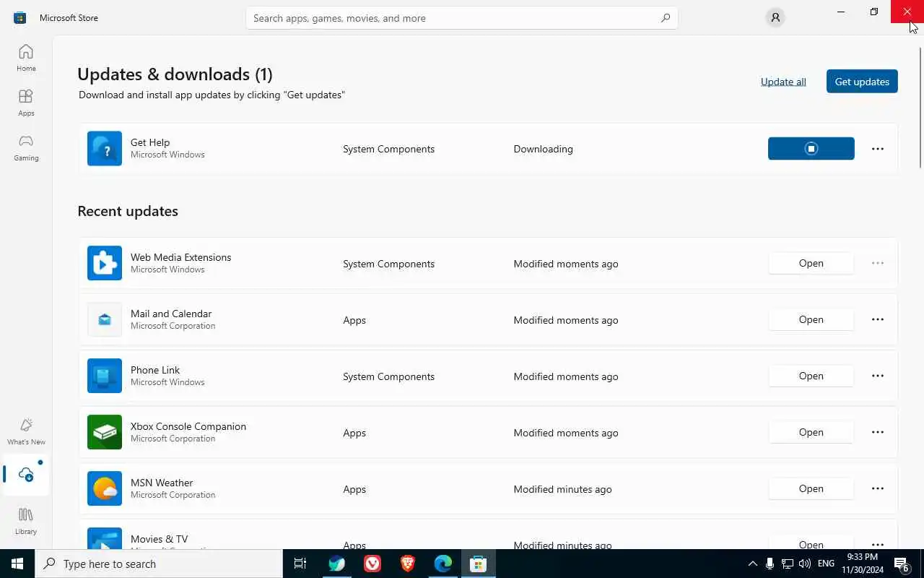Open the Vivaldi browser from taskbar

(372, 564)
